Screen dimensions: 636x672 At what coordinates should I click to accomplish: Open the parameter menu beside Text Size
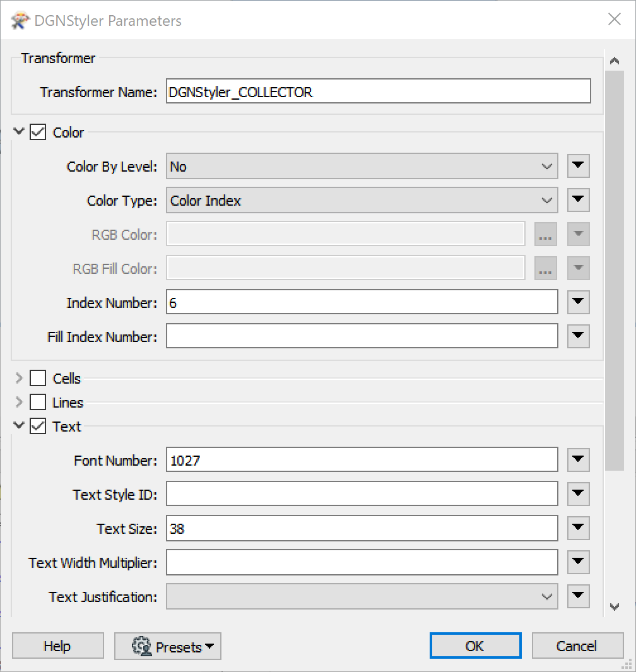coord(578,528)
